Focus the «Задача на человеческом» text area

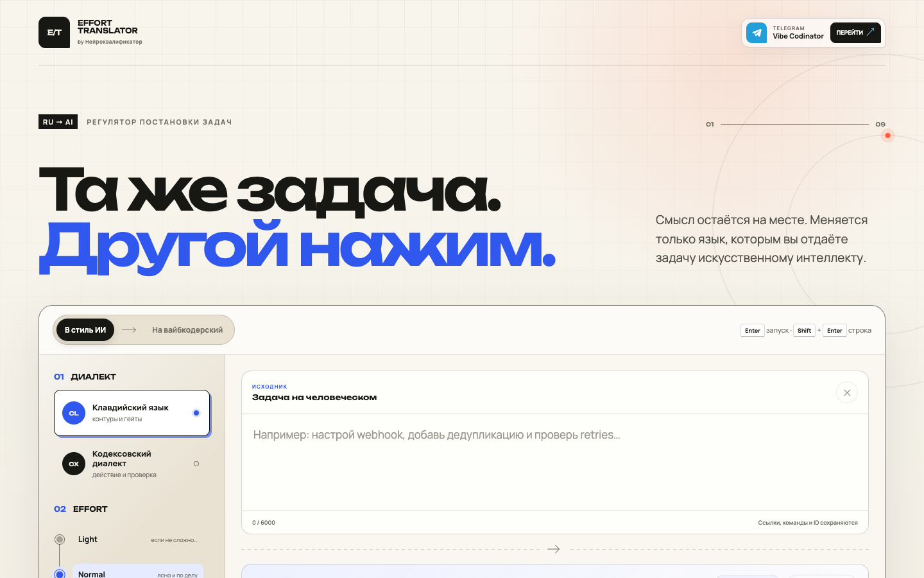(x=555, y=462)
